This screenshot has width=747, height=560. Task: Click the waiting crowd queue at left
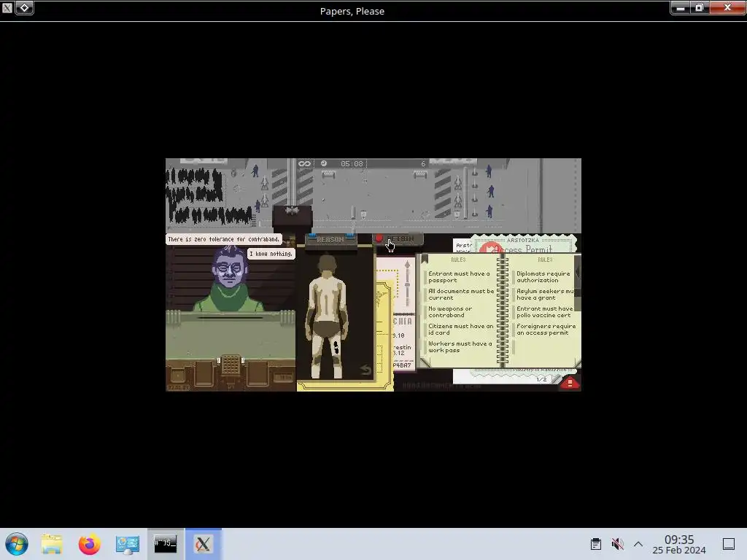[208, 196]
